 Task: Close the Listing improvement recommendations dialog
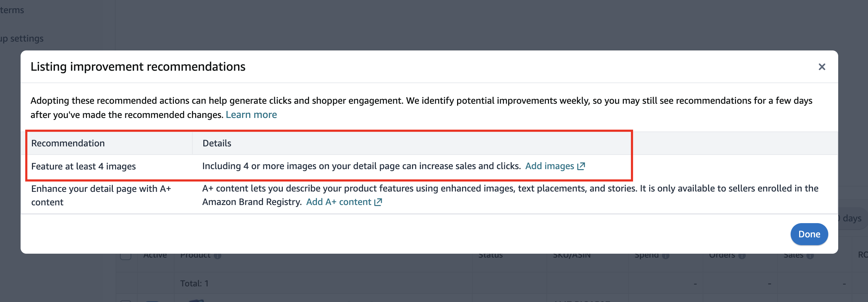[822, 67]
